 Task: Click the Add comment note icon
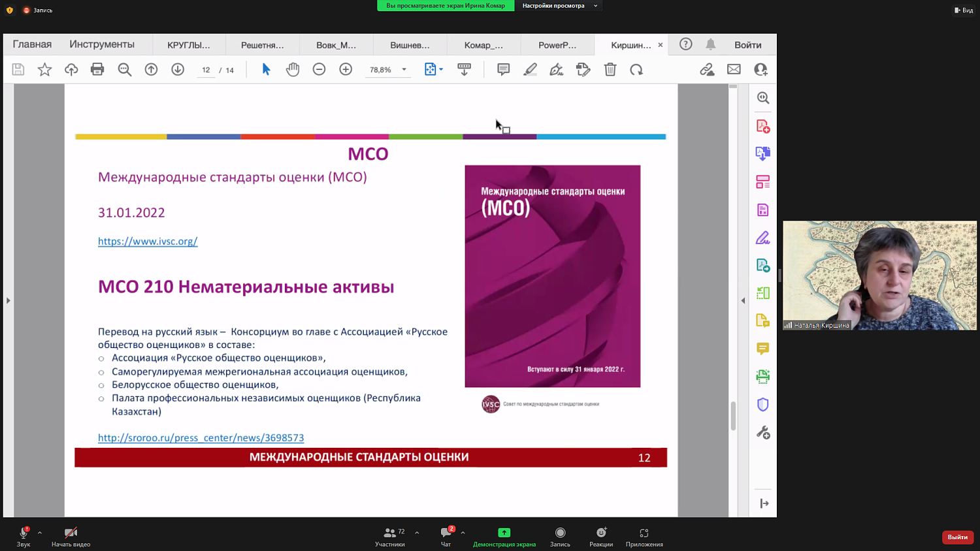click(x=503, y=69)
